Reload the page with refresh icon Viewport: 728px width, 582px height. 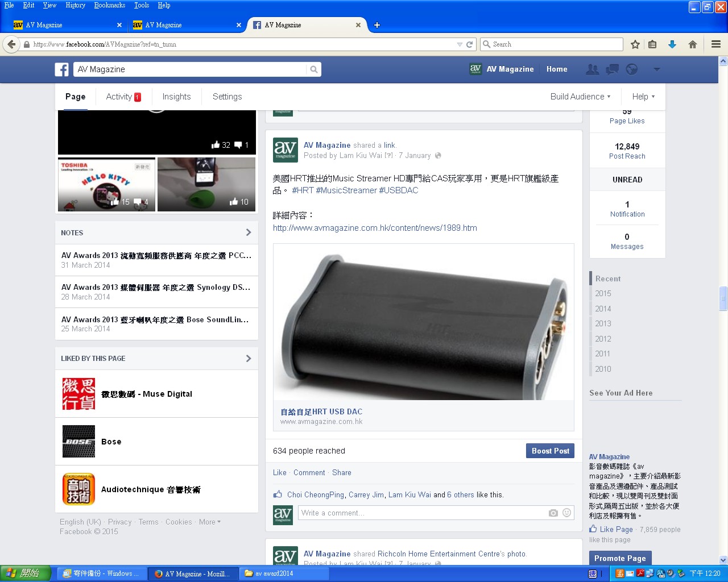[x=470, y=44]
